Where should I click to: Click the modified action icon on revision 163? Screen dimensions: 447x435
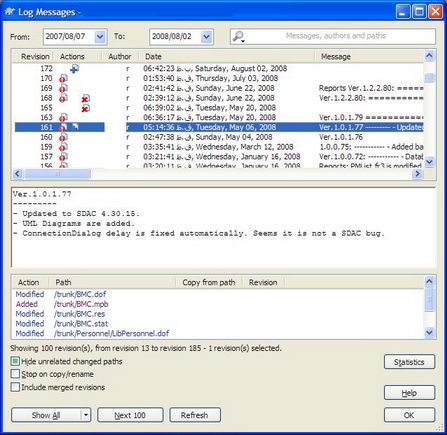63,118
